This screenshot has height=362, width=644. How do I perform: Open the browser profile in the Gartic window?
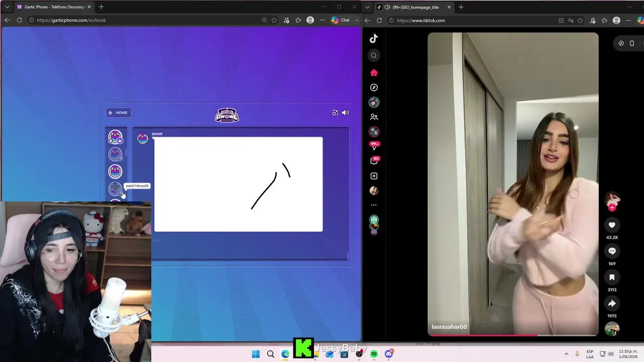coord(310,20)
